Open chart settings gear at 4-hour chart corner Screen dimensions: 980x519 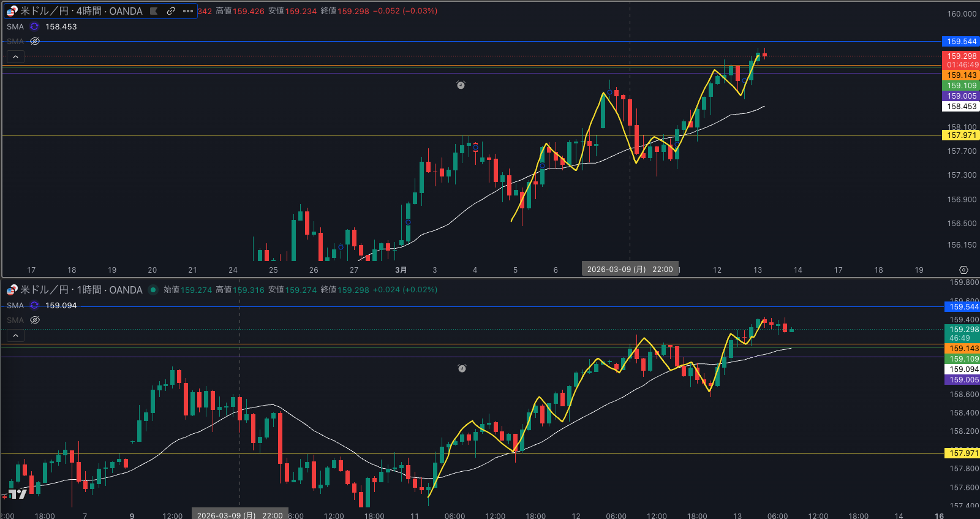pyautogui.click(x=963, y=270)
